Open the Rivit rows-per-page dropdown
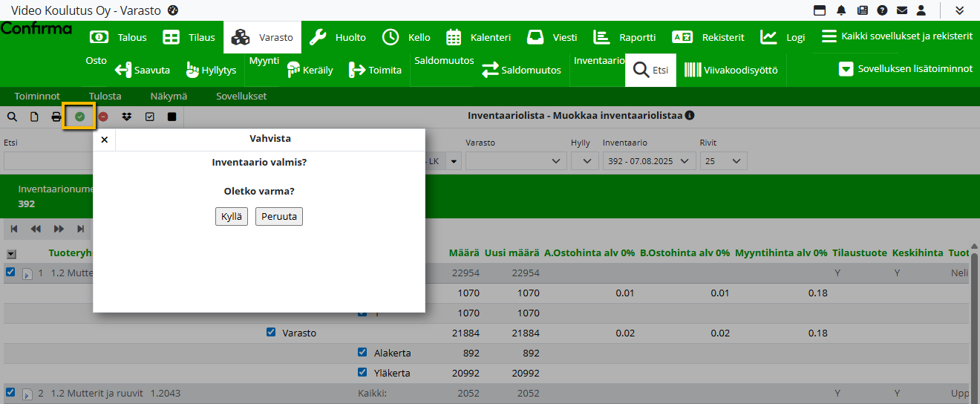 coord(723,161)
